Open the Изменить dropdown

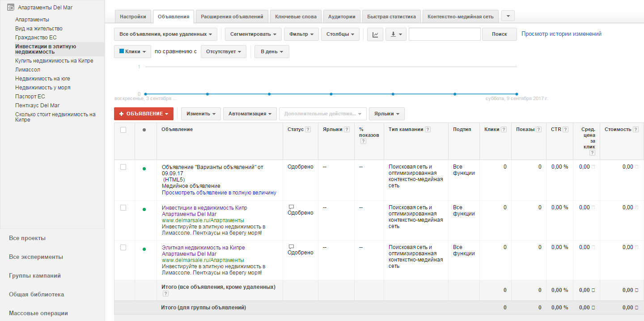[x=201, y=114]
